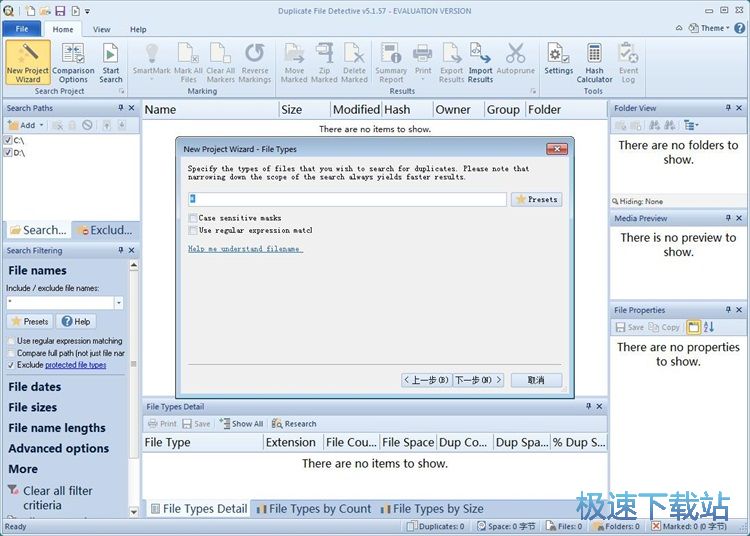Click the New Project Wizard ribbon icon
The height and width of the screenshot is (536, 750).
(x=28, y=61)
